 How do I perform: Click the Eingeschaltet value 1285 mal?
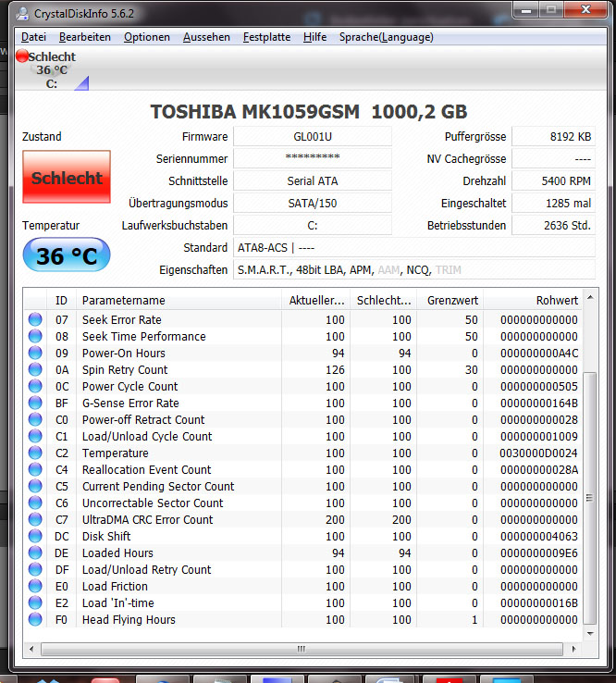tap(553, 203)
